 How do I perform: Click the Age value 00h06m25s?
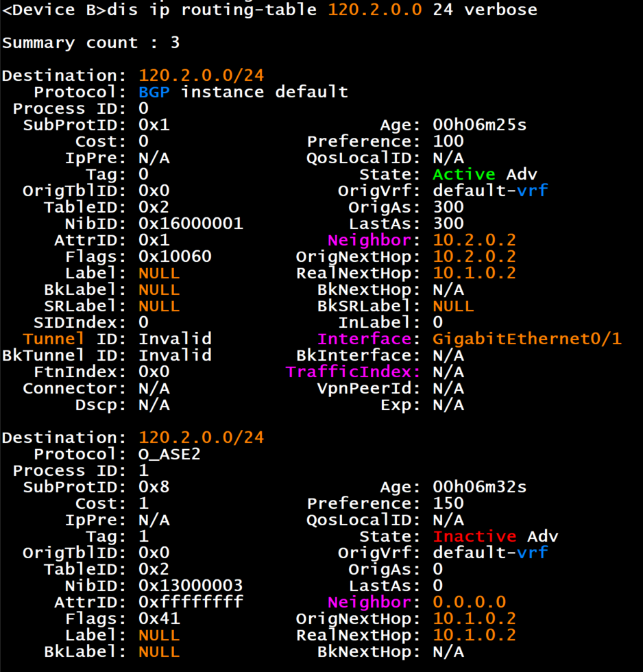(x=479, y=125)
